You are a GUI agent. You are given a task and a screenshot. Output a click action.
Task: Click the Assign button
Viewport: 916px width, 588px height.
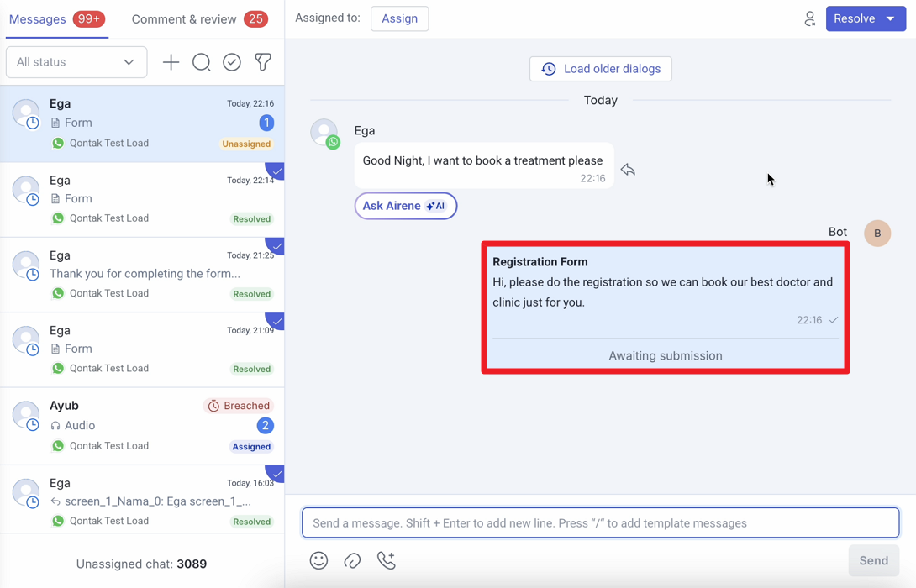[x=399, y=18]
